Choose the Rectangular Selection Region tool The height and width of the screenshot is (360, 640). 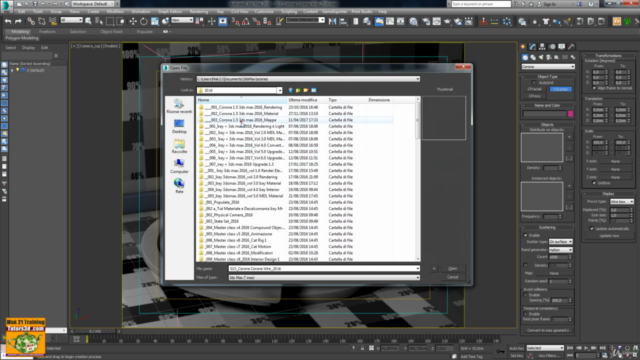pyautogui.click(x=110, y=21)
